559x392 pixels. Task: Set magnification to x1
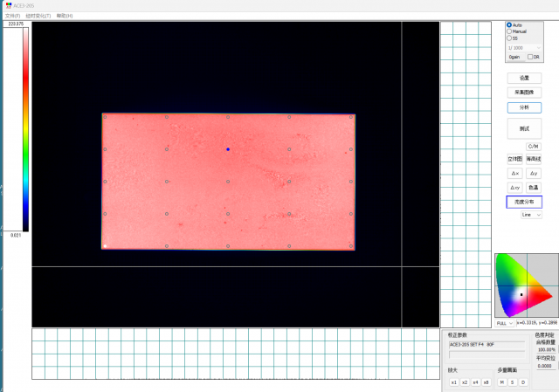pos(453,382)
